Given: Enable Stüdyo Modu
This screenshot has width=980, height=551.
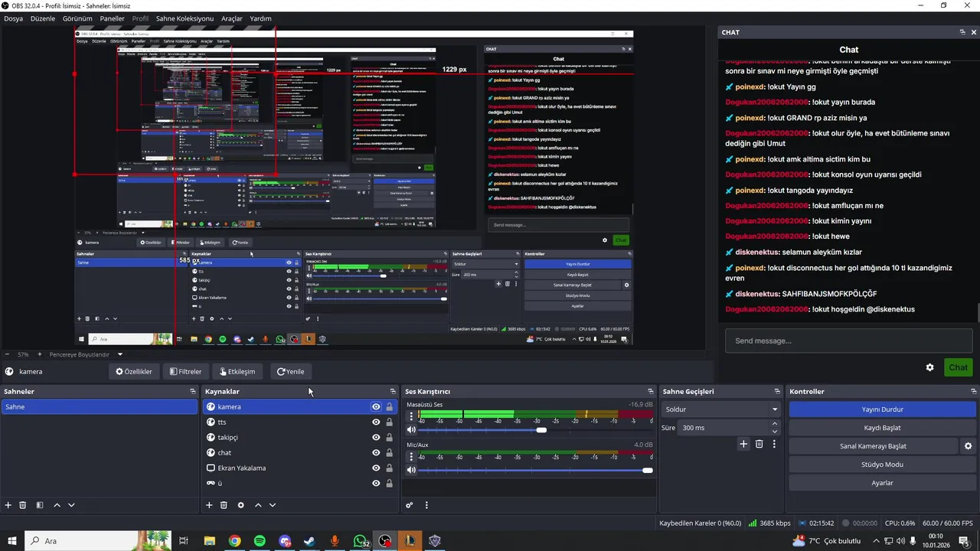Looking at the screenshot, I should [x=882, y=465].
